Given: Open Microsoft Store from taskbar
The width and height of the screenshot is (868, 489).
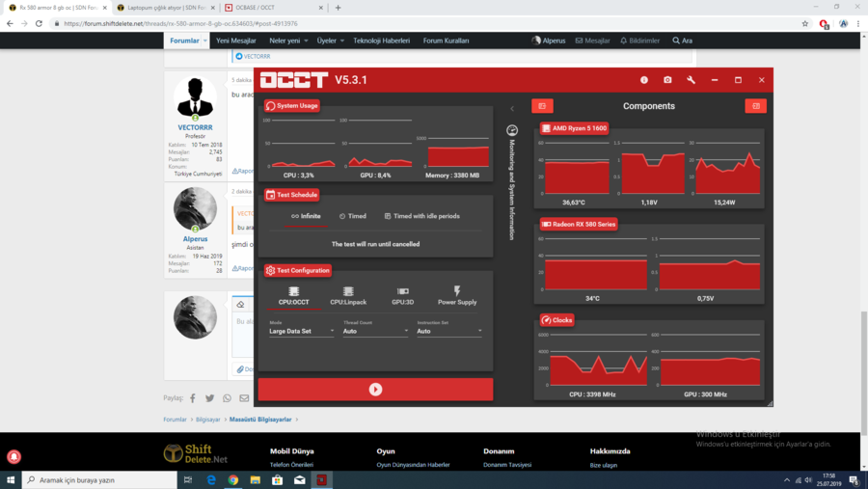Looking at the screenshot, I should 278,480.
